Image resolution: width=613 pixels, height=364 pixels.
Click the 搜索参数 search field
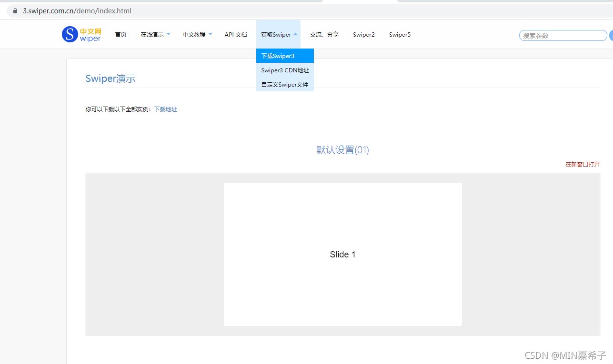pyautogui.click(x=563, y=35)
